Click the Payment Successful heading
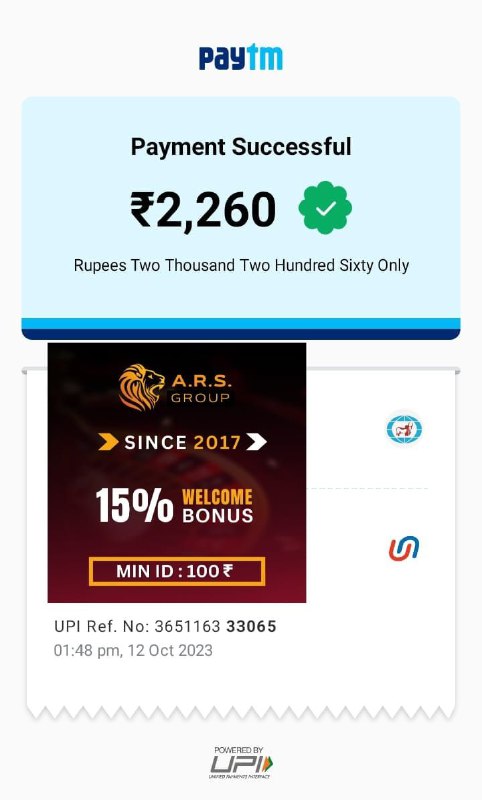 click(241, 147)
